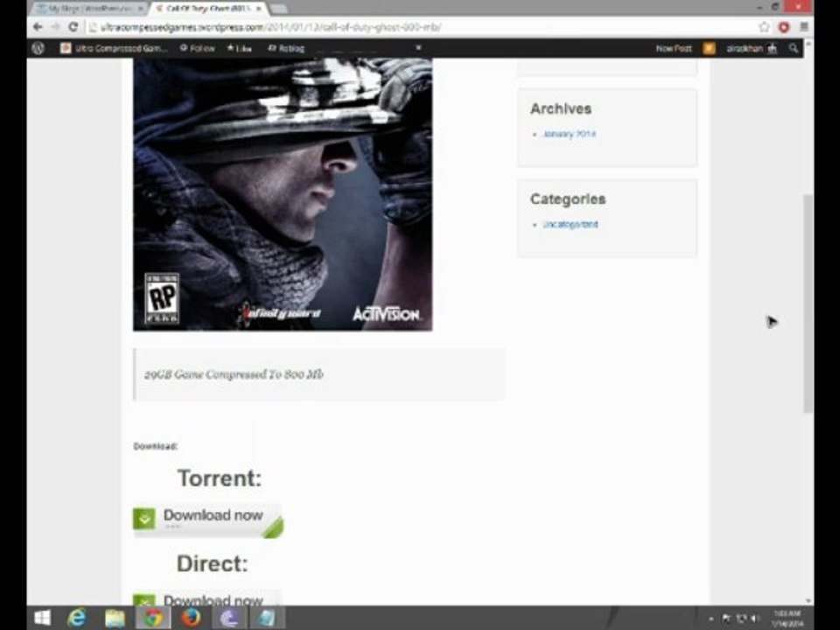Go back with the browser back arrow

click(x=37, y=27)
